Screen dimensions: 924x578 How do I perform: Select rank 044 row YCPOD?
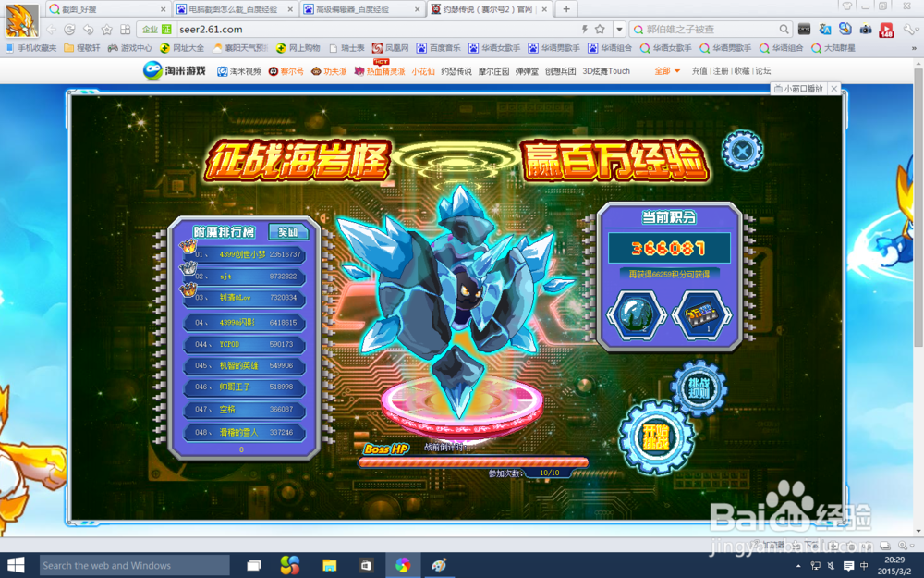tap(244, 344)
